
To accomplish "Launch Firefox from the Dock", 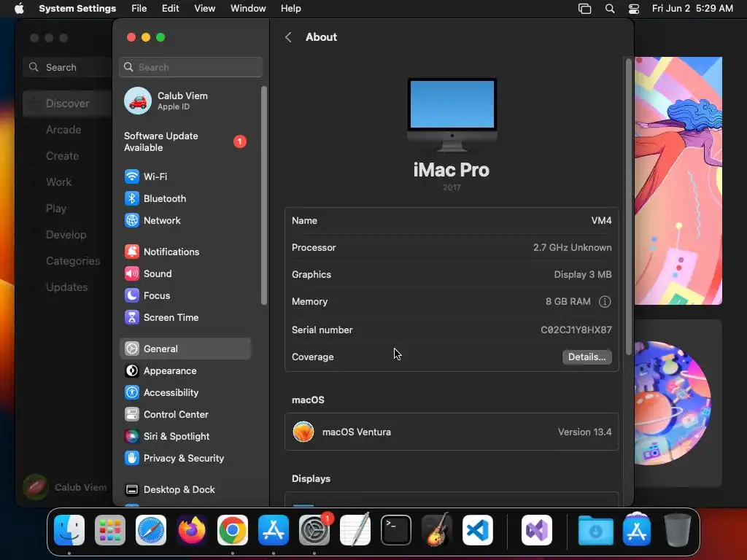I will [x=192, y=530].
